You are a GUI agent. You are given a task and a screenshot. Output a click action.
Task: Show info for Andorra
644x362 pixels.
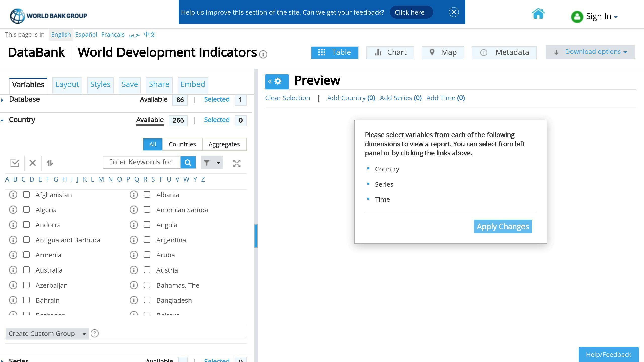coord(13,225)
